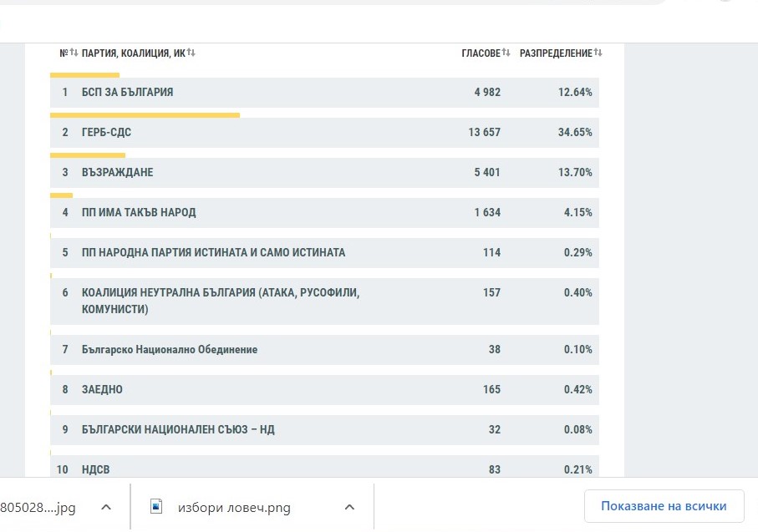
Task: Sort by ПАРТИЯ, КОАЛИЦИЯ, ИК using its arrows icon
Action: coord(191,53)
